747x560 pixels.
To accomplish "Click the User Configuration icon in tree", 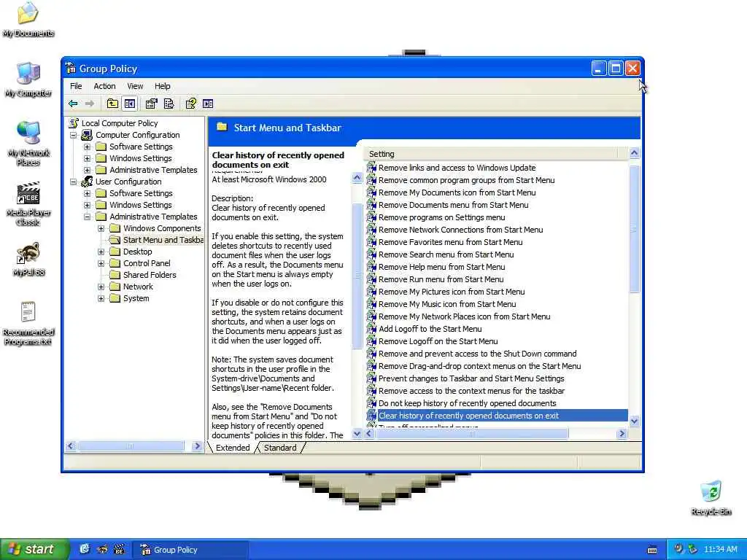I will (87, 182).
